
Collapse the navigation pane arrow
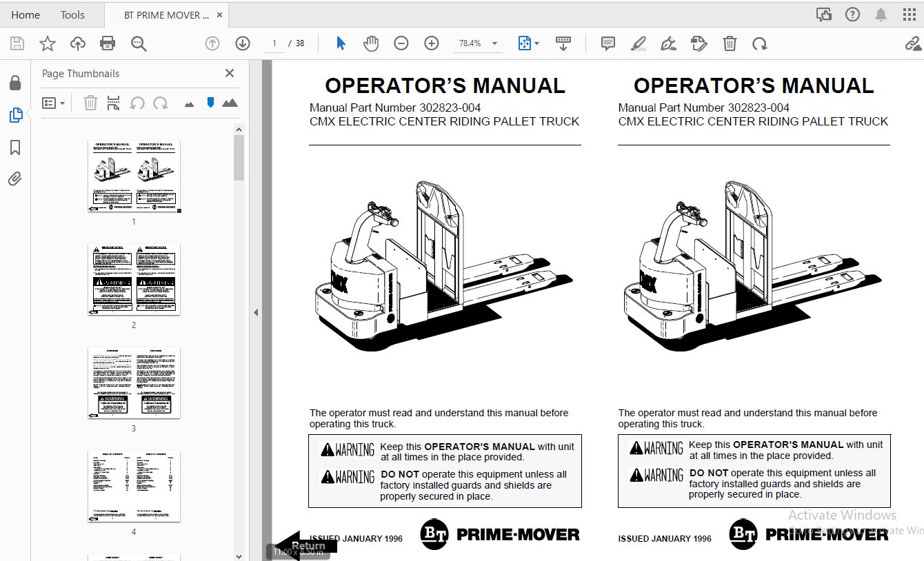(x=256, y=312)
